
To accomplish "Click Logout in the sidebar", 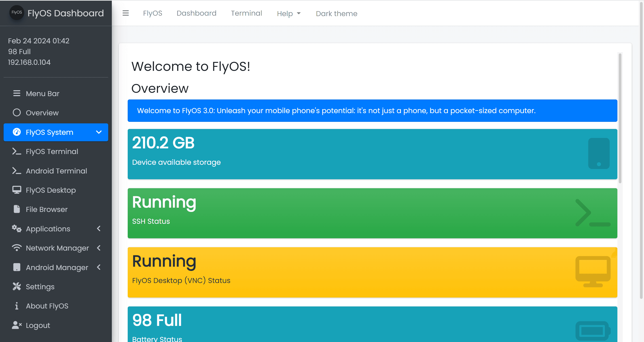I will tap(56, 325).
